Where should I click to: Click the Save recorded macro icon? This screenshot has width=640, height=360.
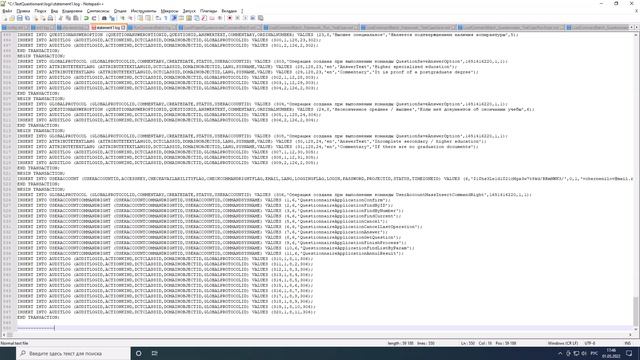tap(260, 18)
